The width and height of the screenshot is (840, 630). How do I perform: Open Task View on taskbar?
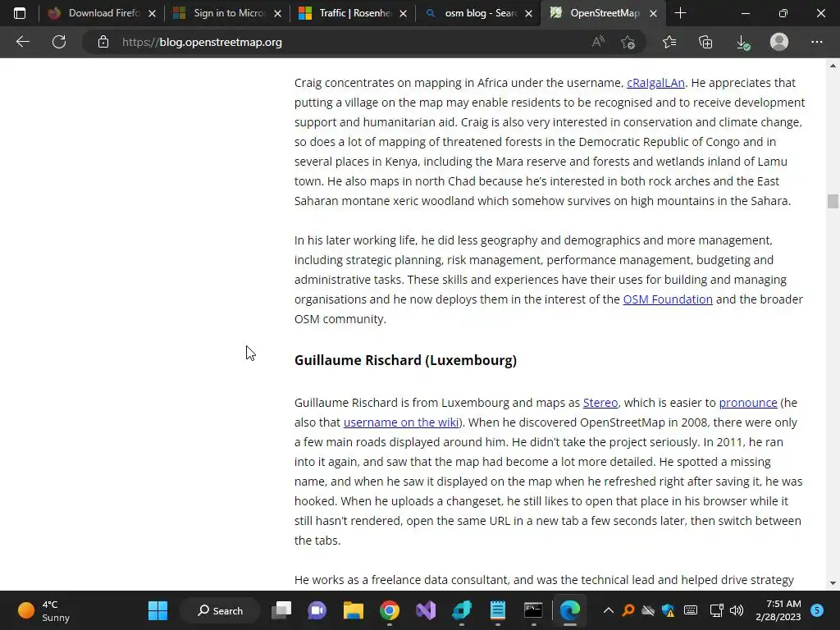click(x=281, y=610)
